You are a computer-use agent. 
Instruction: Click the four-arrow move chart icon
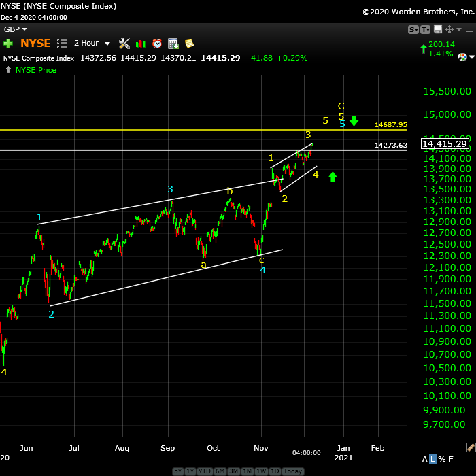449,29
